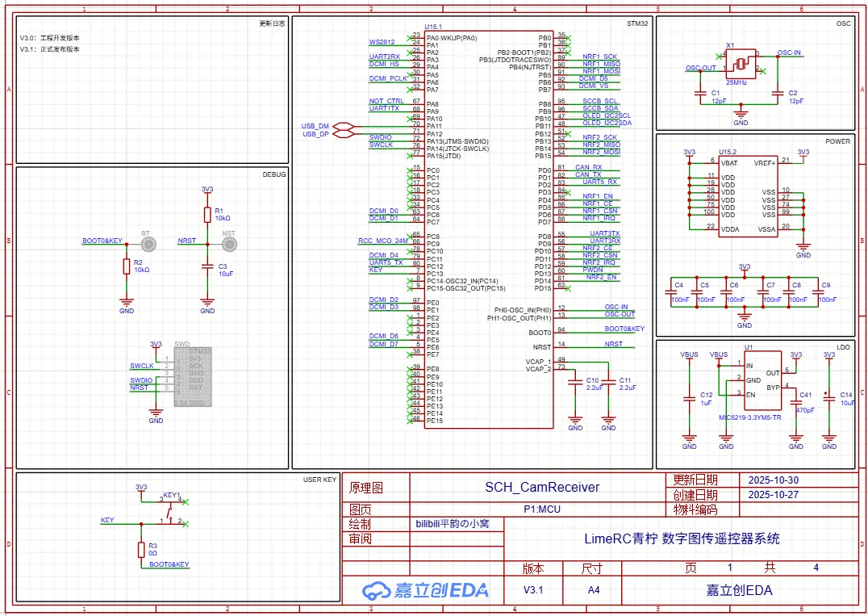
Task: Click the USB_DM port symbol
Action: click(343, 126)
